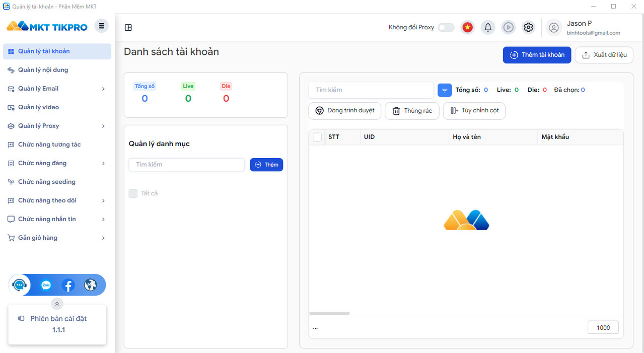Expand Chức năng nhắn tin submenu arrow
The height and width of the screenshot is (353, 644).
(x=103, y=219)
